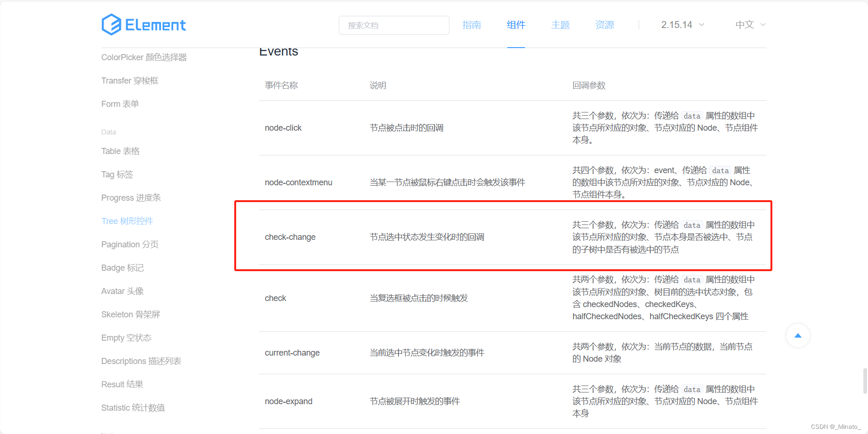Click the back-to-top arrow button
Viewport: 868px width, 434px height.
coord(798,336)
